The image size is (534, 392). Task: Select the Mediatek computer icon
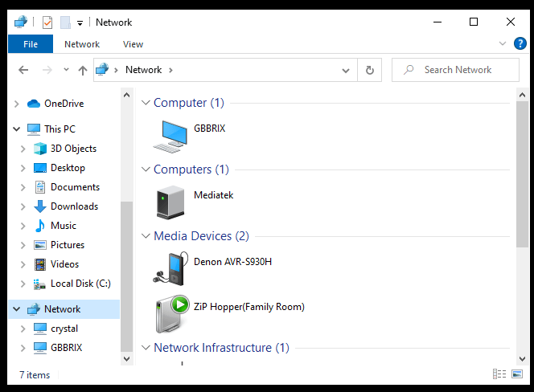tap(170, 202)
